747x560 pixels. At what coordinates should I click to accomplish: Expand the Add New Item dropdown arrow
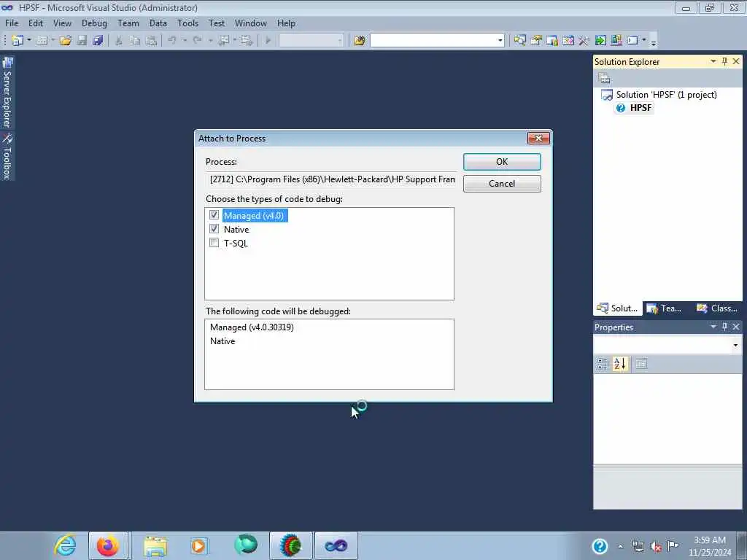pos(53,41)
